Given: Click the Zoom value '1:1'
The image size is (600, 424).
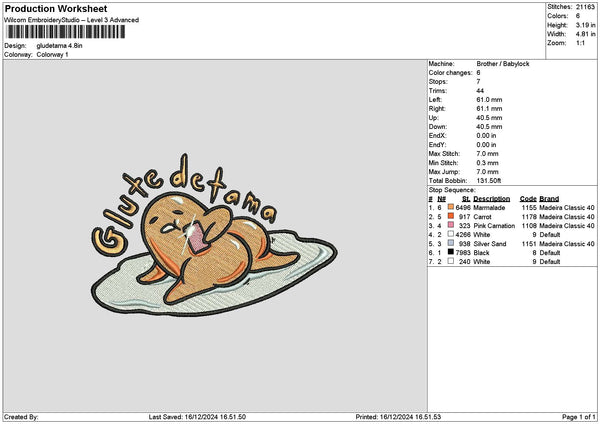Looking at the screenshot, I should tap(580, 43).
